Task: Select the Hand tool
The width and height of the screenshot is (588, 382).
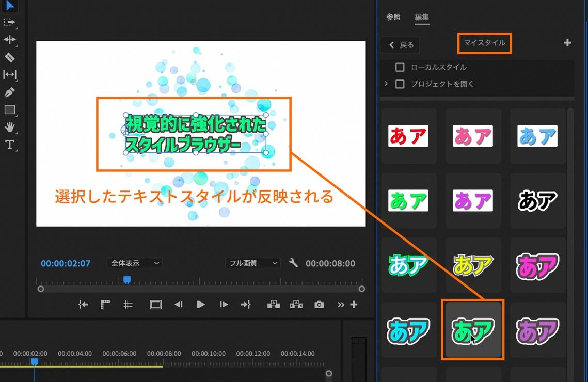Action: point(9,127)
